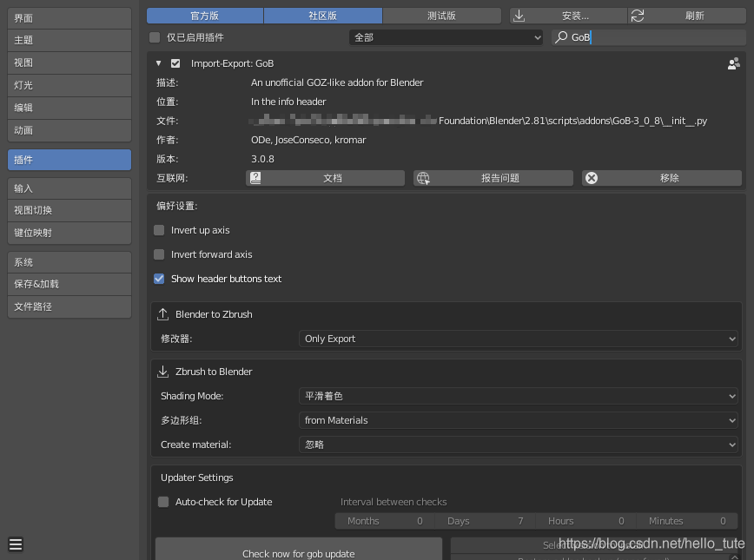
Task: Open the 视图 preferences section
Action: coord(69,63)
